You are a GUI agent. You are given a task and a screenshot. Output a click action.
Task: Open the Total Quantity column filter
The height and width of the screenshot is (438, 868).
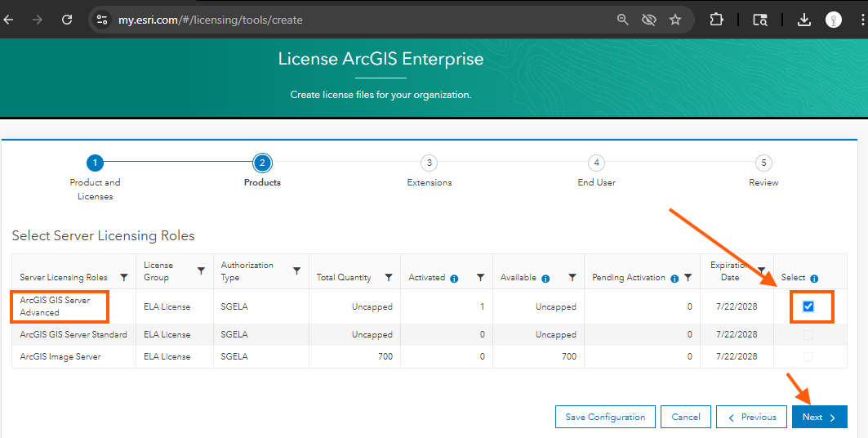coord(389,278)
